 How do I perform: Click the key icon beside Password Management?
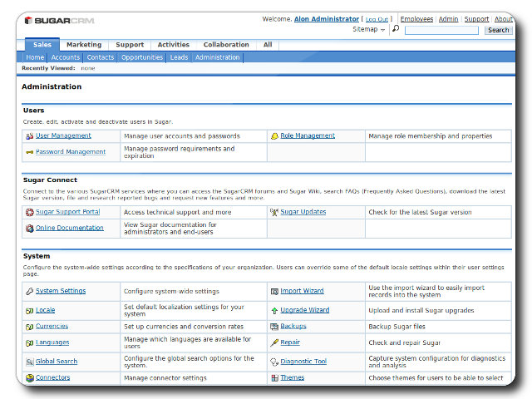(x=29, y=152)
